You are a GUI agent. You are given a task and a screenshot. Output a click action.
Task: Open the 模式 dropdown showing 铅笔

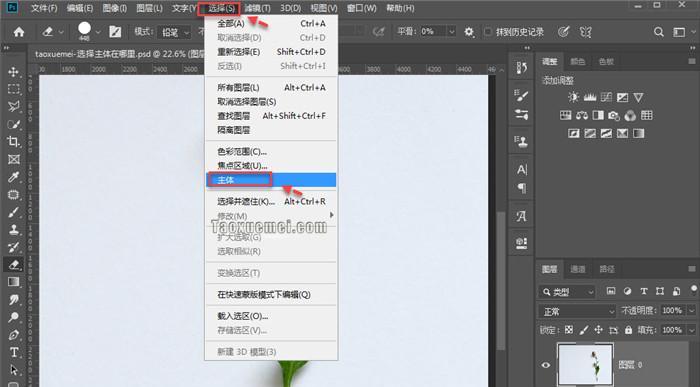pos(175,32)
